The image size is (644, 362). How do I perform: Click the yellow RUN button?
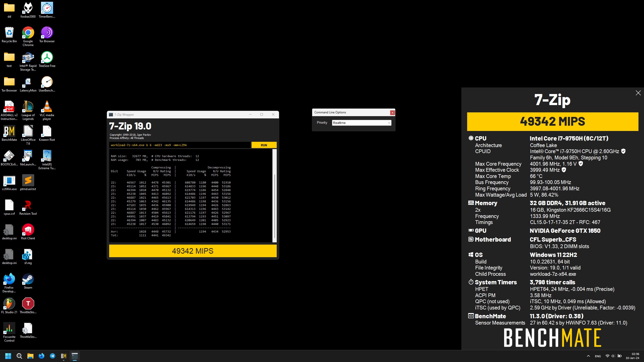click(x=264, y=145)
